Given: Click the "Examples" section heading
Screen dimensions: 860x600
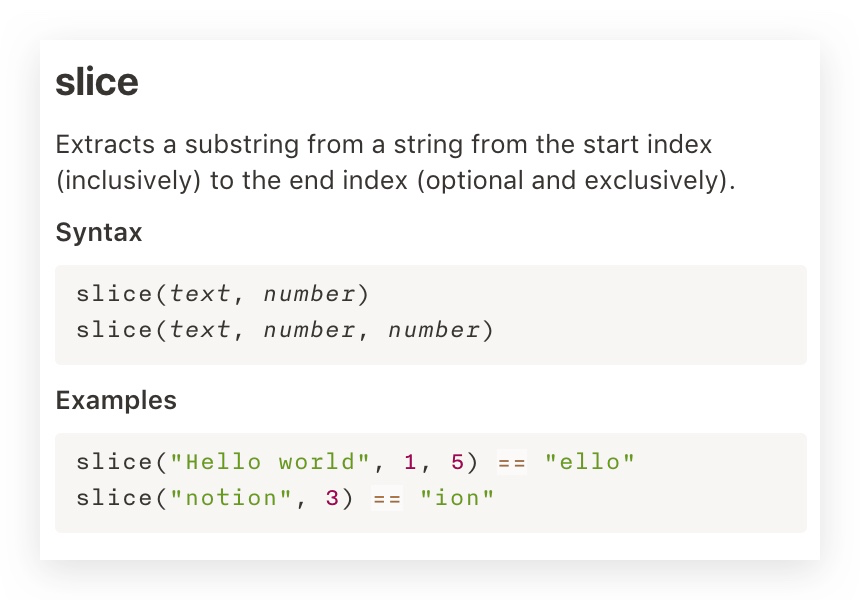Looking at the screenshot, I should coord(116,400).
